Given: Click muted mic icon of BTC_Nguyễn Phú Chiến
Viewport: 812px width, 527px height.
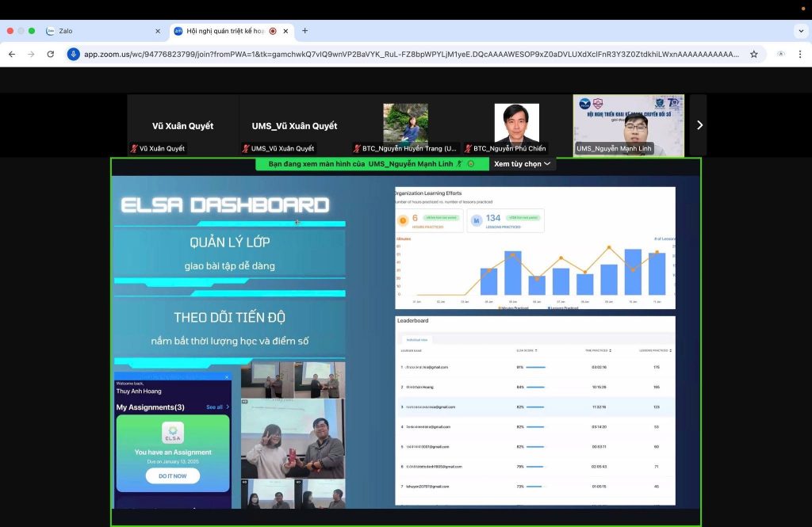Looking at the screenshot, I should click(468, 148).
